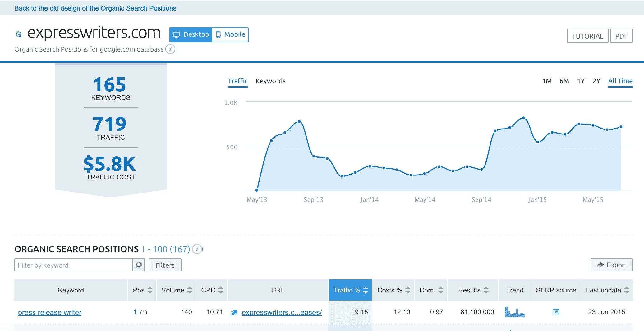Sort table by Pos column

click(142, 290)
